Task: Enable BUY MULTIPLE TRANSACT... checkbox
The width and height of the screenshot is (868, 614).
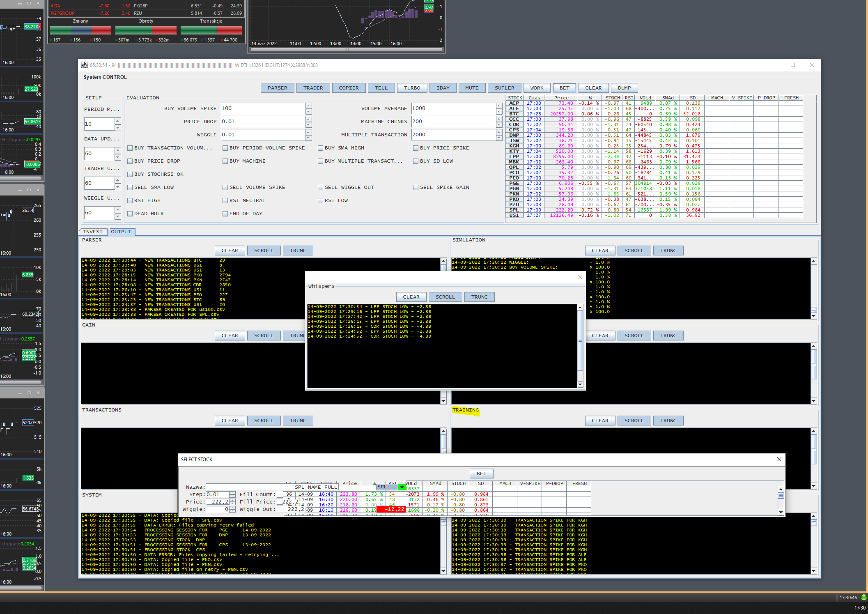Action: coord(320,161)
